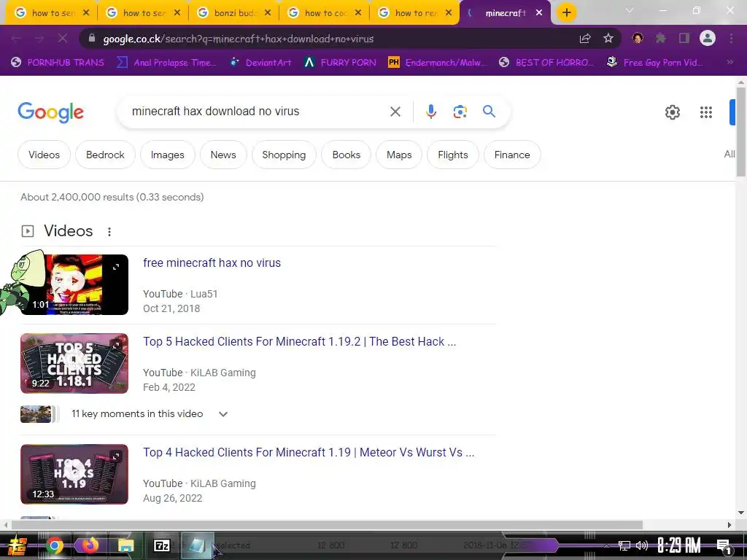Viewport: 747px width, 560px height.
Task: Click the Google logo
Action: point(50,112)
